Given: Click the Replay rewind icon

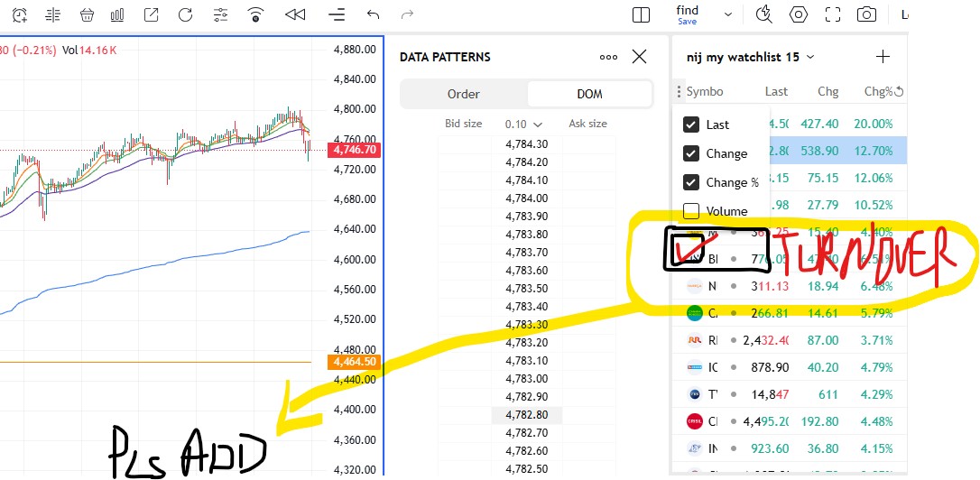Looking at the screenshot, I should [x=295, y=15].
